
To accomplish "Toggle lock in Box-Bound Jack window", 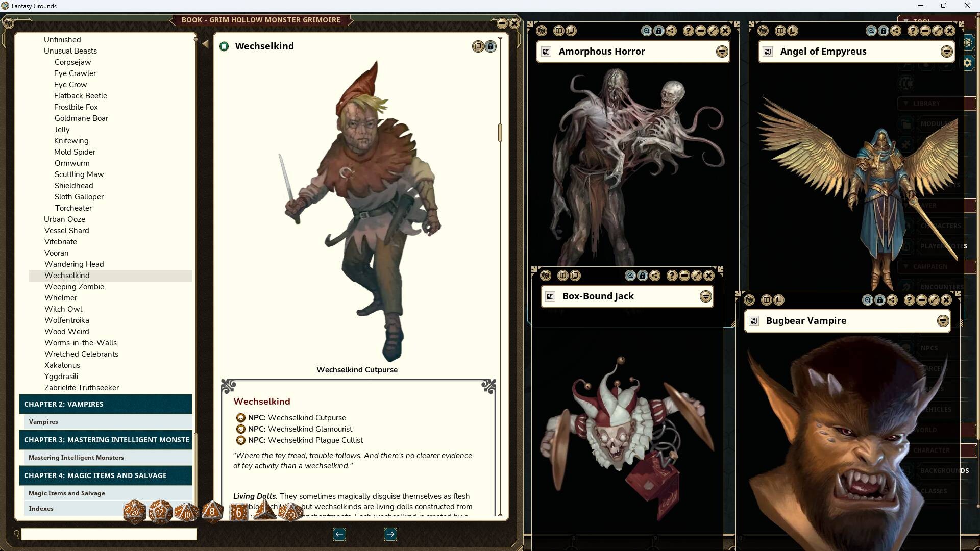I will click(x=643, y=275).
